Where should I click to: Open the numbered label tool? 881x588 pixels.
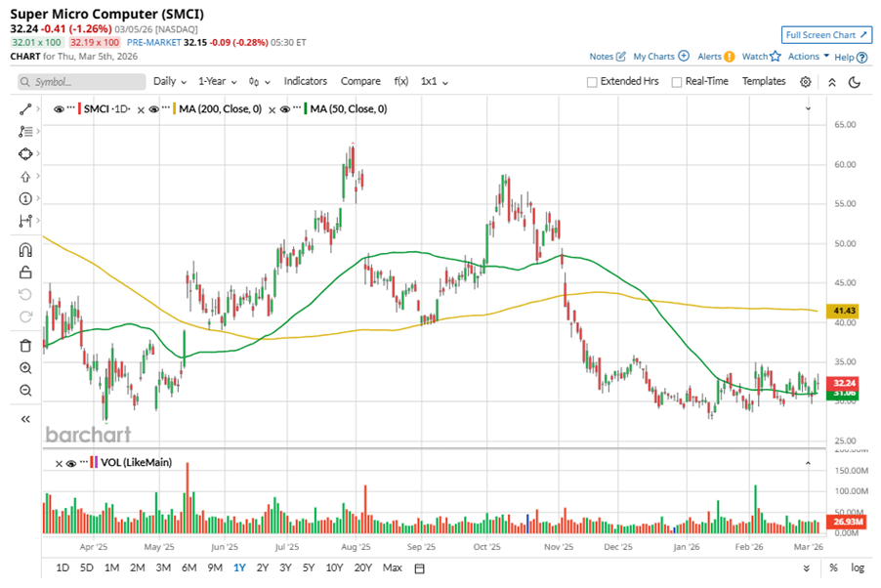pos(25,198)
